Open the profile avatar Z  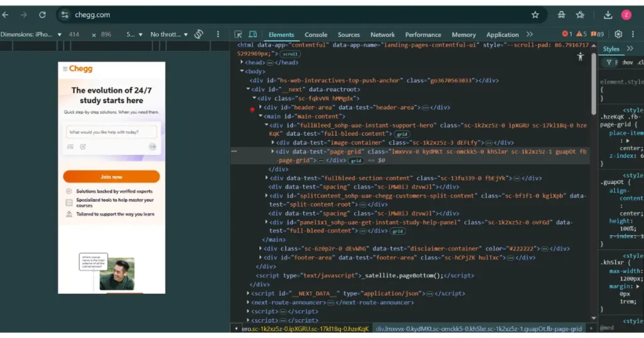point(626,15)
